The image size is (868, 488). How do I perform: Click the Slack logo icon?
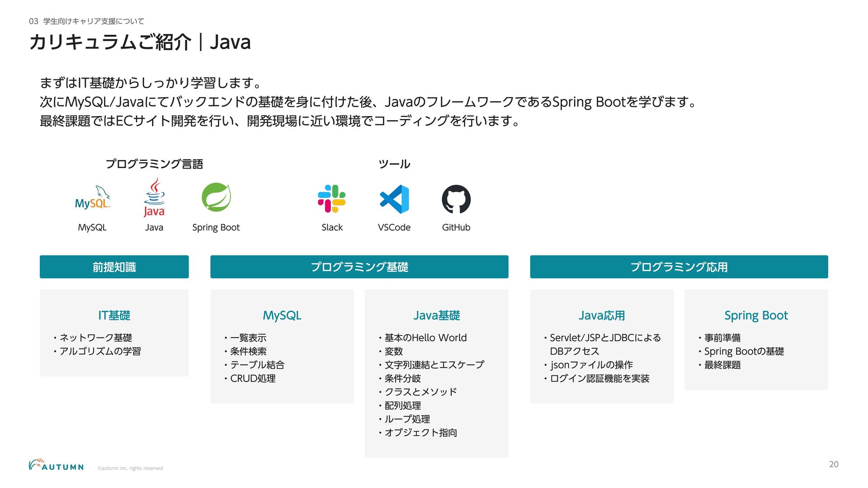[x=332, y=199]
